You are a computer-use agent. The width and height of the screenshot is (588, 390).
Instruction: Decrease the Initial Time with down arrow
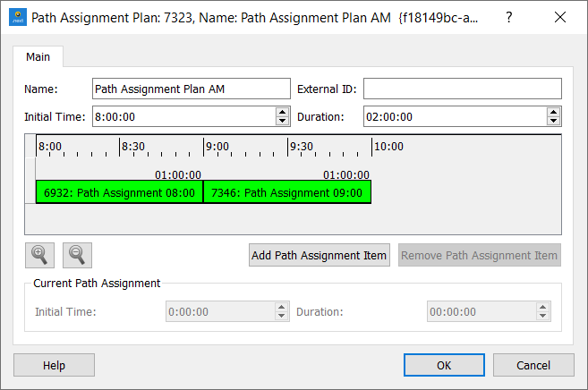coord(283,121)
